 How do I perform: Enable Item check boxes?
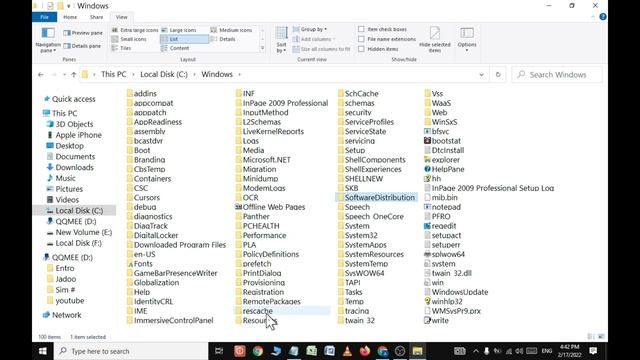click(x=361, y=29)
